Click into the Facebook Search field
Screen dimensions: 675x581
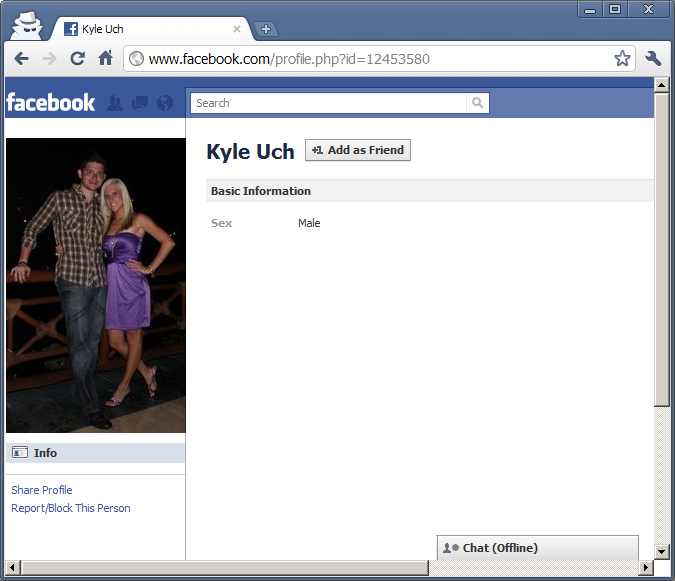point(329,103)
